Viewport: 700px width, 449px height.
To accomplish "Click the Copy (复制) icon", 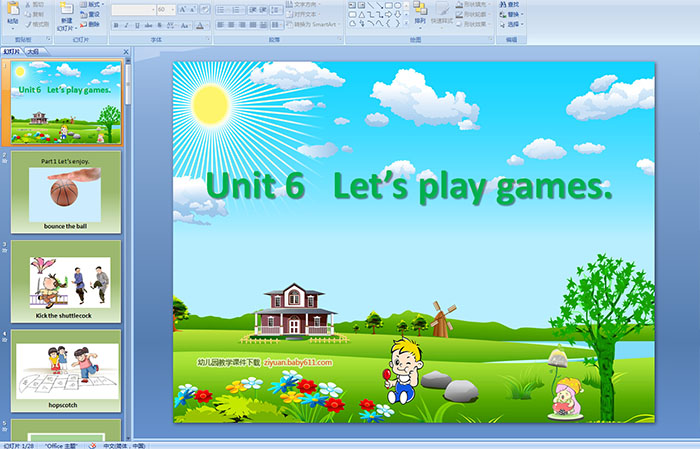I will 28,14.
